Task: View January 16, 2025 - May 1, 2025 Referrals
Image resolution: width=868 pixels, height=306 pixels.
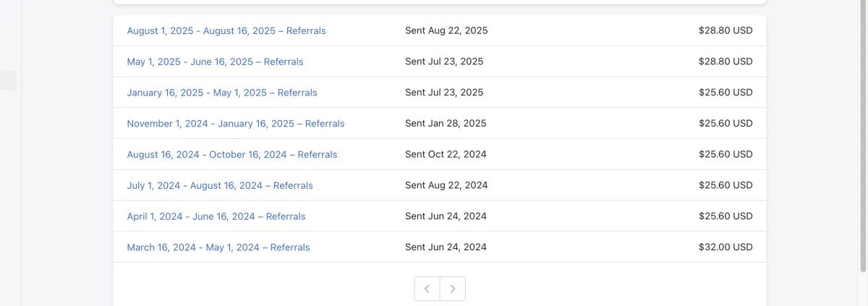Action: pyautogui.click(x=221, y=93)
